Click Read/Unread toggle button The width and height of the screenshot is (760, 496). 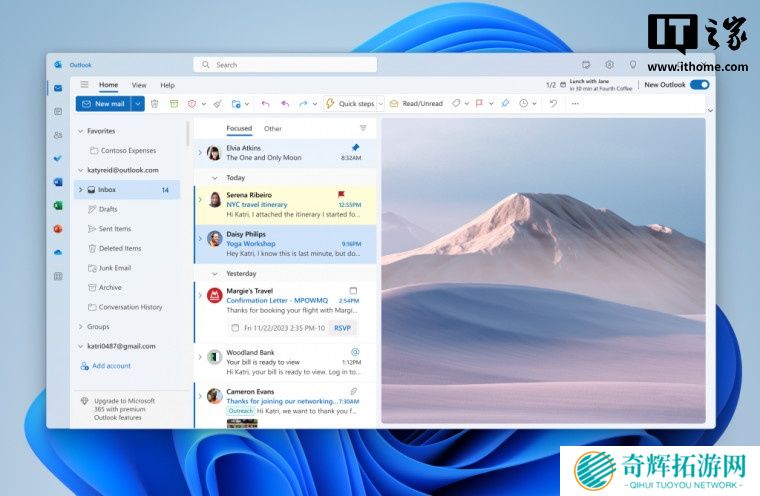pyautogui.click(x=415, y=103)
